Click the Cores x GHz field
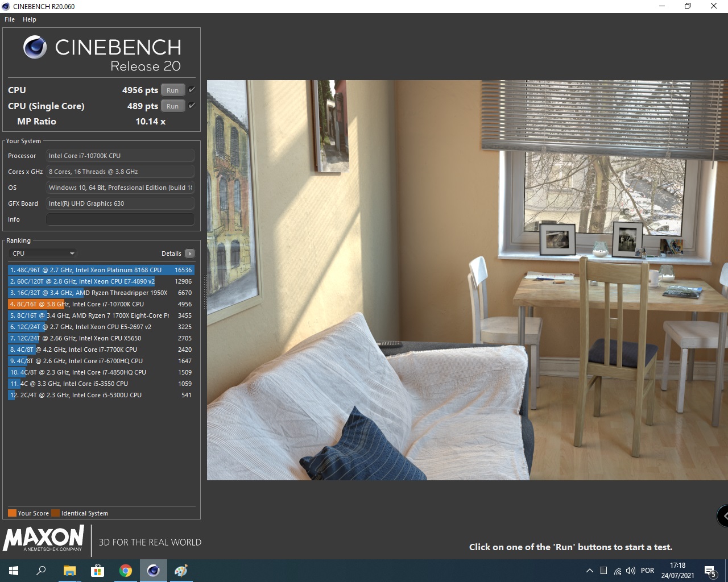This screenshot has height=582, width=728. [120, 172]
